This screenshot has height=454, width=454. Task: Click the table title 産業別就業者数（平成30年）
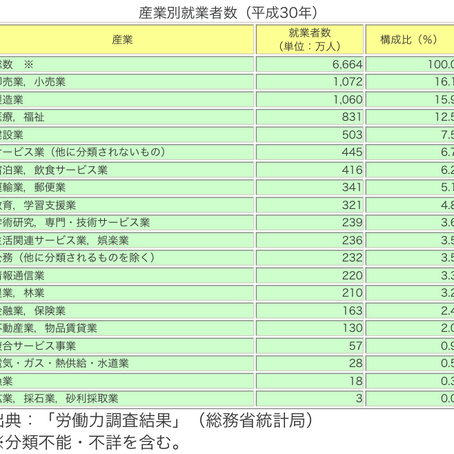click(228, 13)
